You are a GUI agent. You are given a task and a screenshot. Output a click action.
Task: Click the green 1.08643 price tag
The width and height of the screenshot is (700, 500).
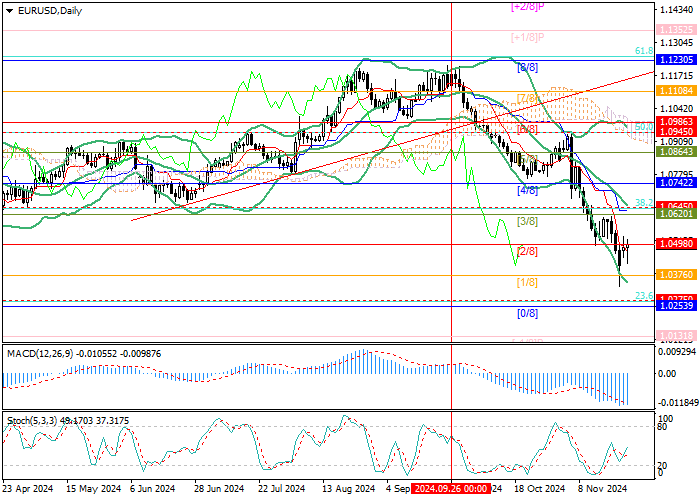click(x=677, y=152)
